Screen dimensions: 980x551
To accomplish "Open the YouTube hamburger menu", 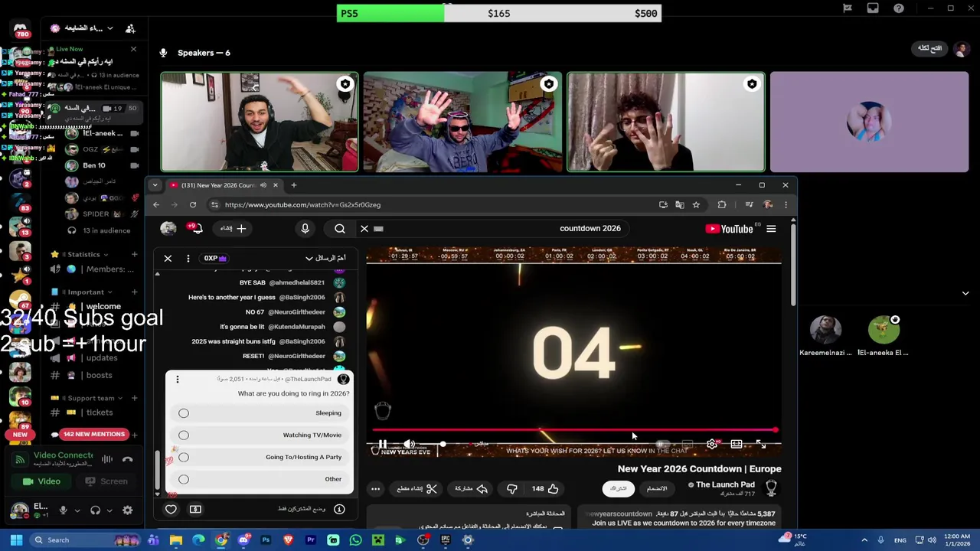I will tap(771, 228).
